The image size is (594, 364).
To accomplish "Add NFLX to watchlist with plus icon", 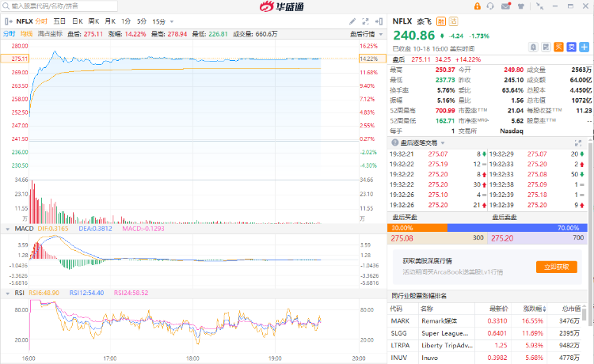I will [584, 47].
